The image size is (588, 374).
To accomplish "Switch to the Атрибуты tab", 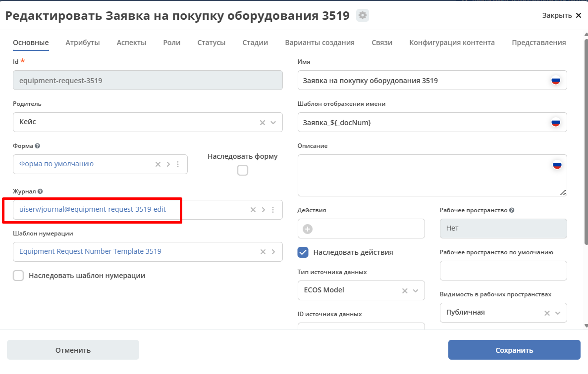I will [83, 43].
